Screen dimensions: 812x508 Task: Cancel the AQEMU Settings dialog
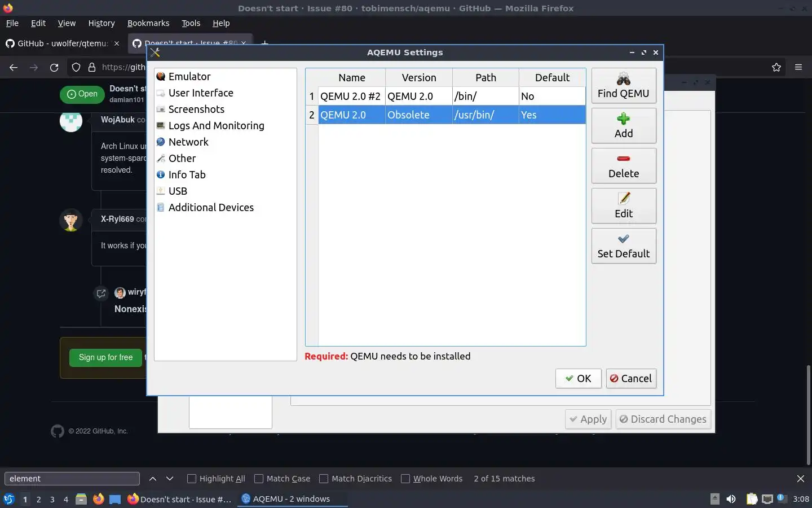[x=631, y=379]
